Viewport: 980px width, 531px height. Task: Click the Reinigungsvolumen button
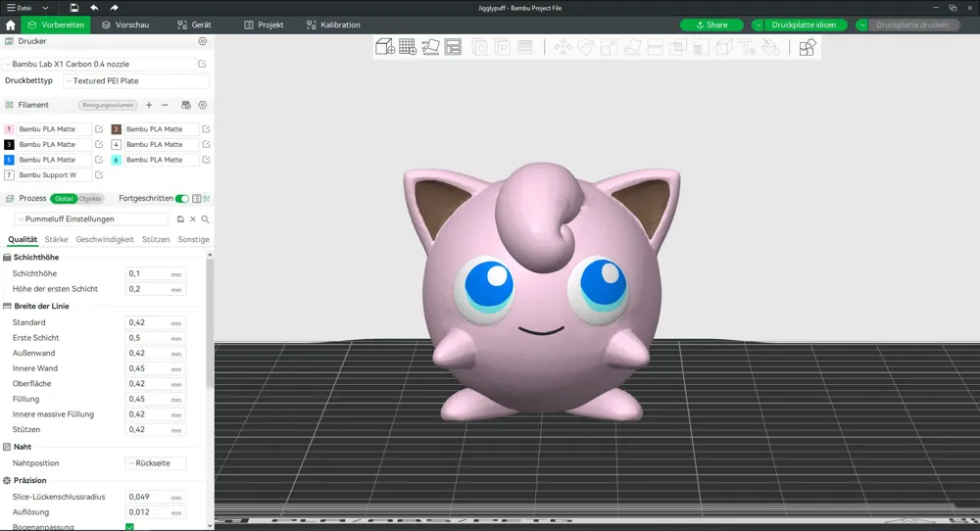point(108,105)
